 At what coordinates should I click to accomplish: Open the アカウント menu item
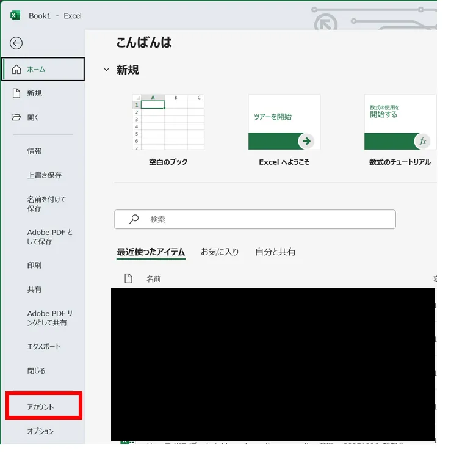click(x=41, y=407)
